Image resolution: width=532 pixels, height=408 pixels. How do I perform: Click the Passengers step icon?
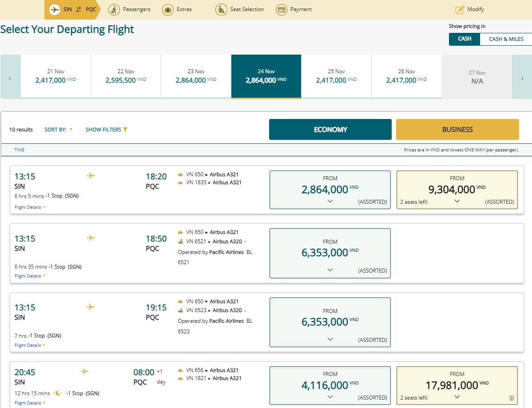(114, 9)
